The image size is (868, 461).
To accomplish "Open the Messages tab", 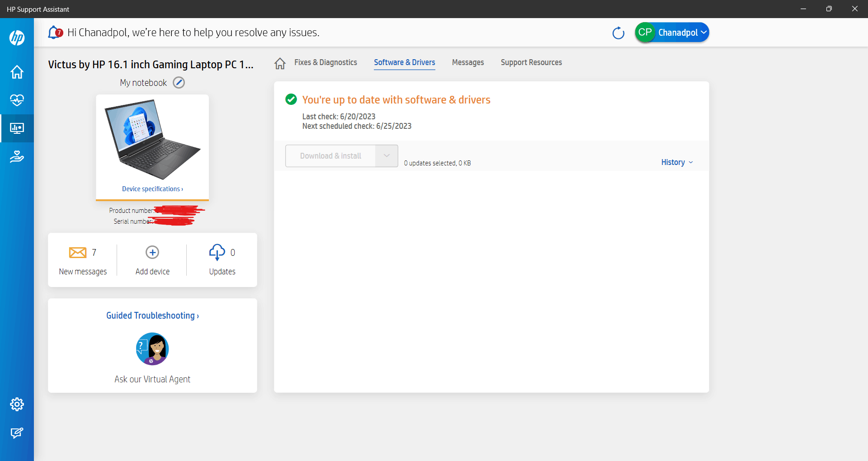I will point(468,62).
